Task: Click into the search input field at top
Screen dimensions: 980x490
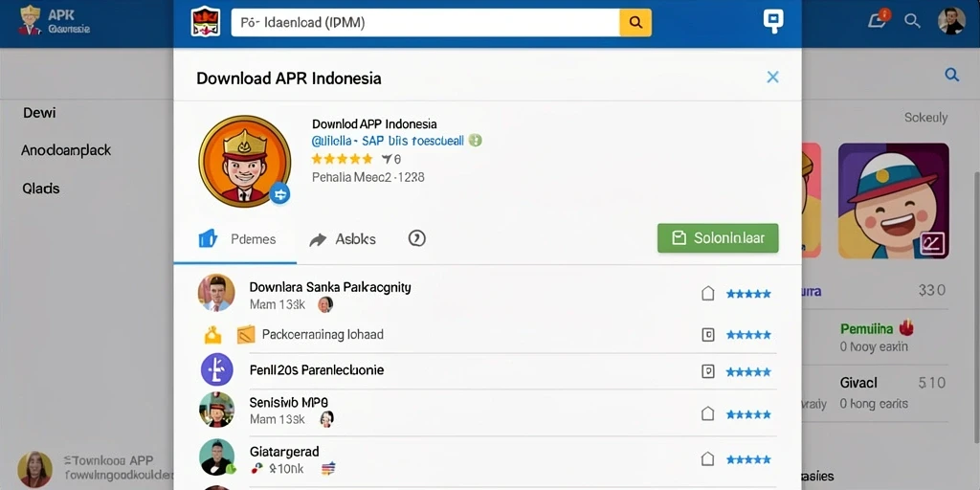Action: [x=425, y=23]
